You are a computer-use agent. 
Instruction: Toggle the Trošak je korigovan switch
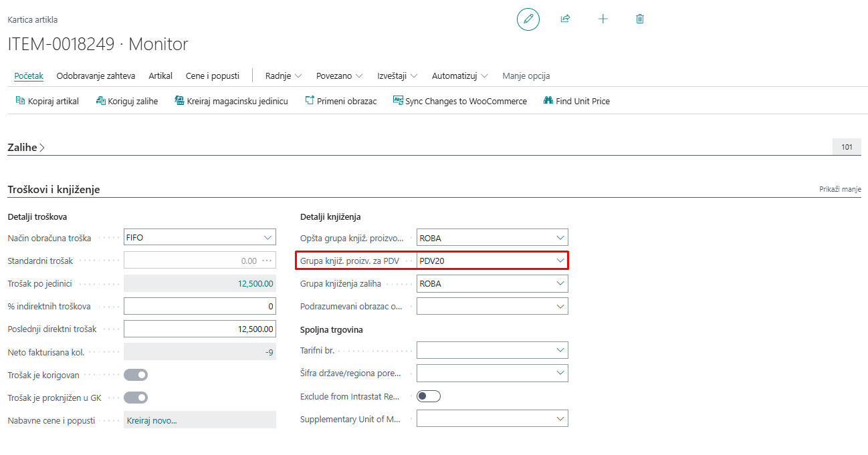pos(136,375)
